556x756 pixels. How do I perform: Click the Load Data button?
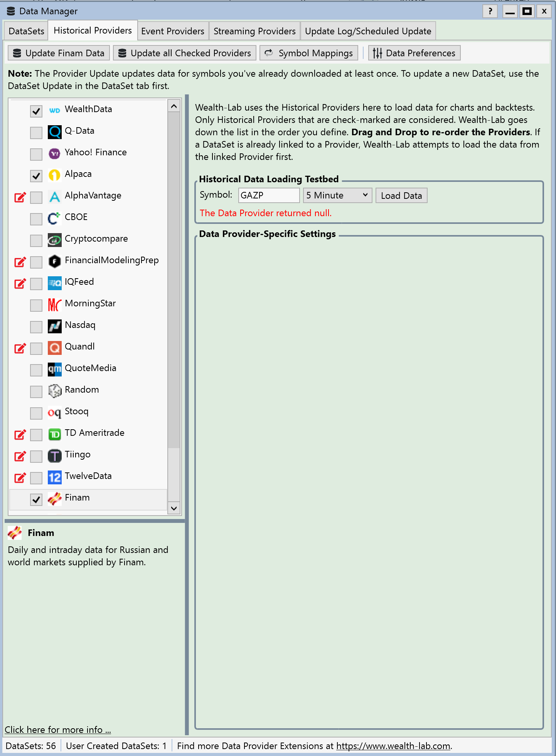click(401, 195)
